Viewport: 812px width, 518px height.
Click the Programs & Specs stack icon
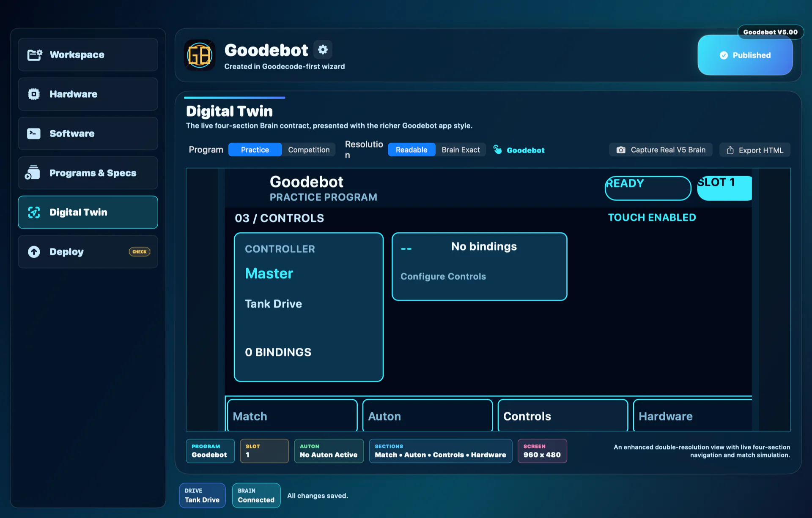point(33,173)
